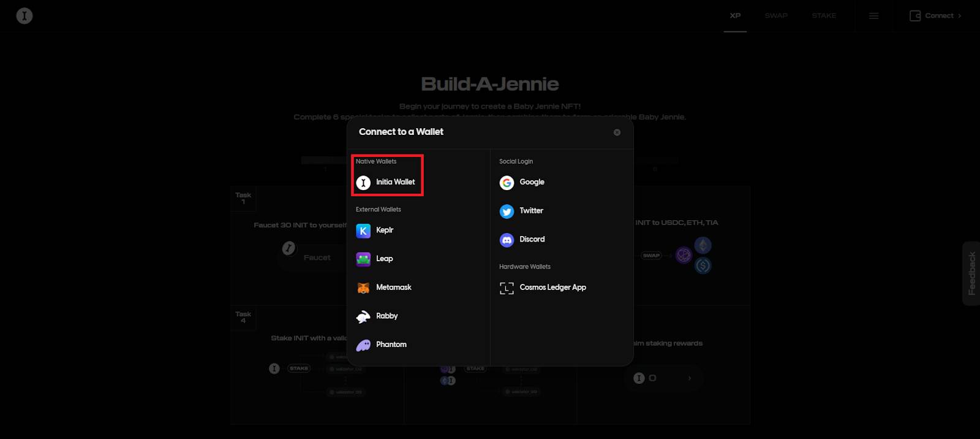This screenshot has width=980, height=439.
Task: Go to the STAKE tab
Action: pyautogui.click(x=824, y=16)
